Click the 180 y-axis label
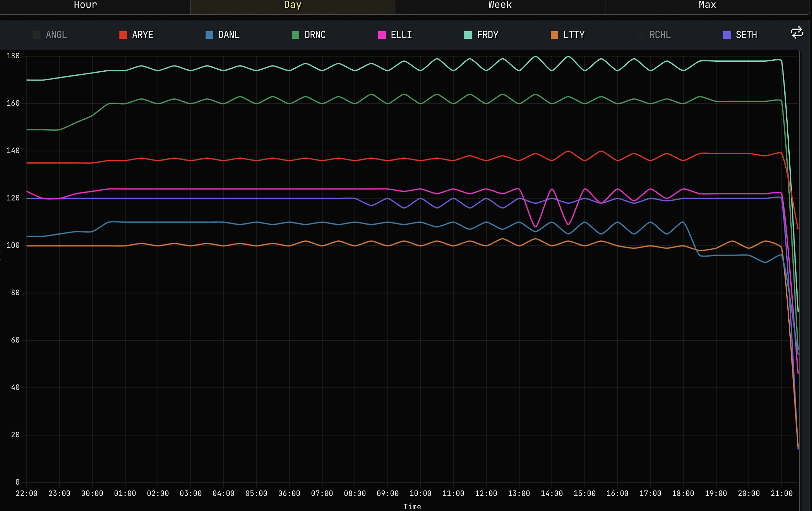 point(13,56)
